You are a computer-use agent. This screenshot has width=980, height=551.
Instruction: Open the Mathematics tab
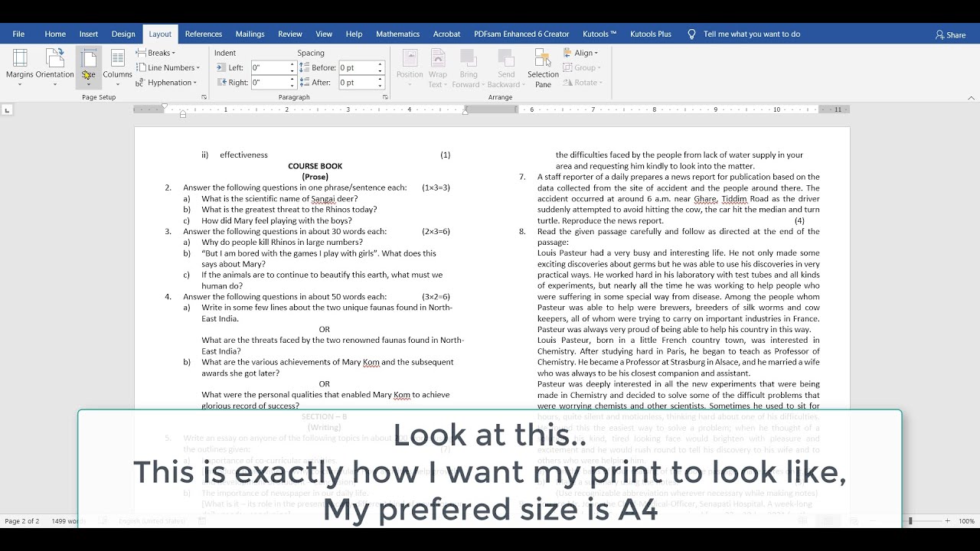coord(398,34)
